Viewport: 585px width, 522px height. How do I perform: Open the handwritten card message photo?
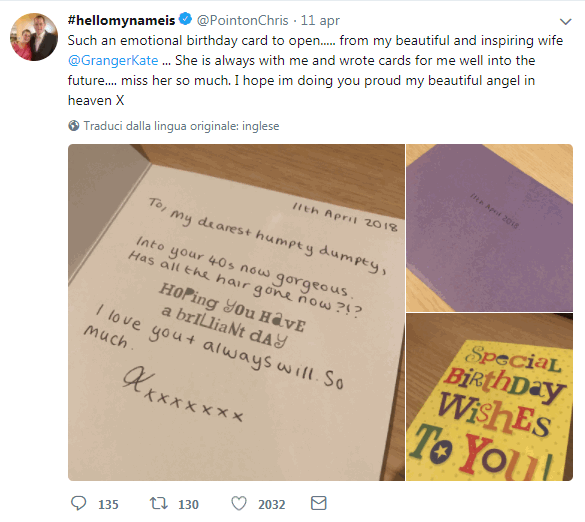pyautogui.click(x=236, y=312)
